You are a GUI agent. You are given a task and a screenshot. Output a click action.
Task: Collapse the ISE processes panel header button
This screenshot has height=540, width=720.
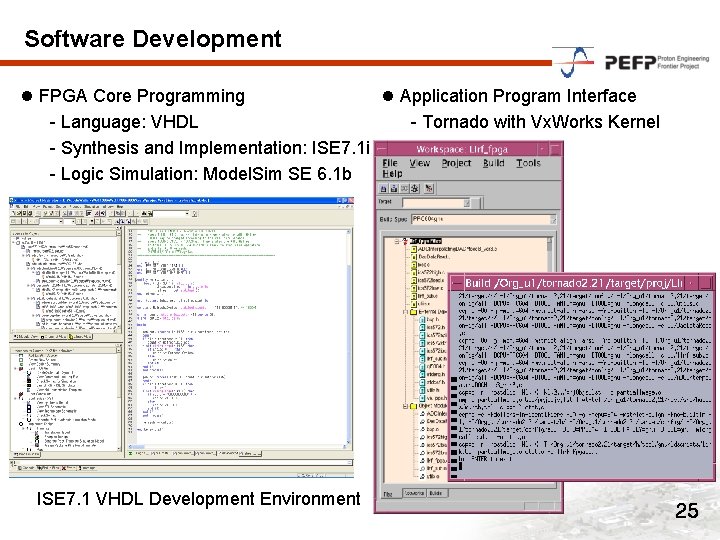click(118, 350)
